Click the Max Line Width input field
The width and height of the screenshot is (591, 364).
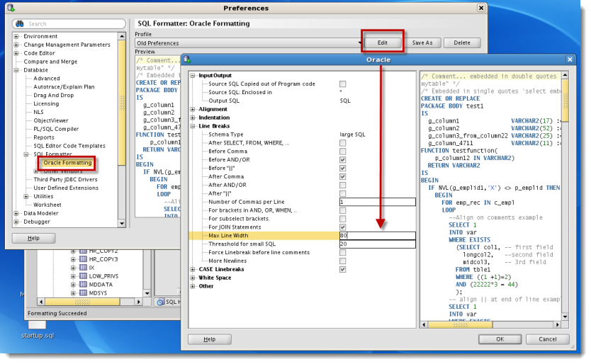tap(378, 236)
